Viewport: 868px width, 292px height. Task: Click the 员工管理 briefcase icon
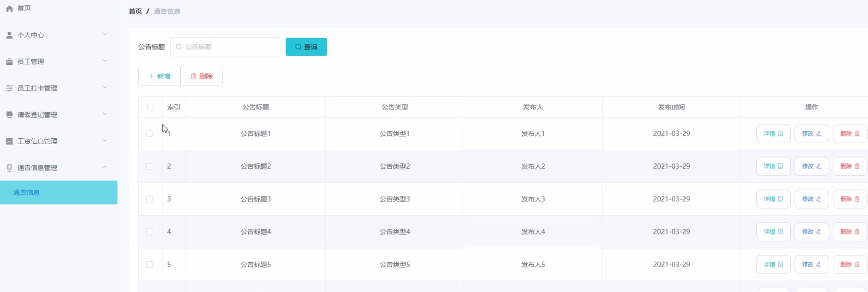(x=9, y=61)
